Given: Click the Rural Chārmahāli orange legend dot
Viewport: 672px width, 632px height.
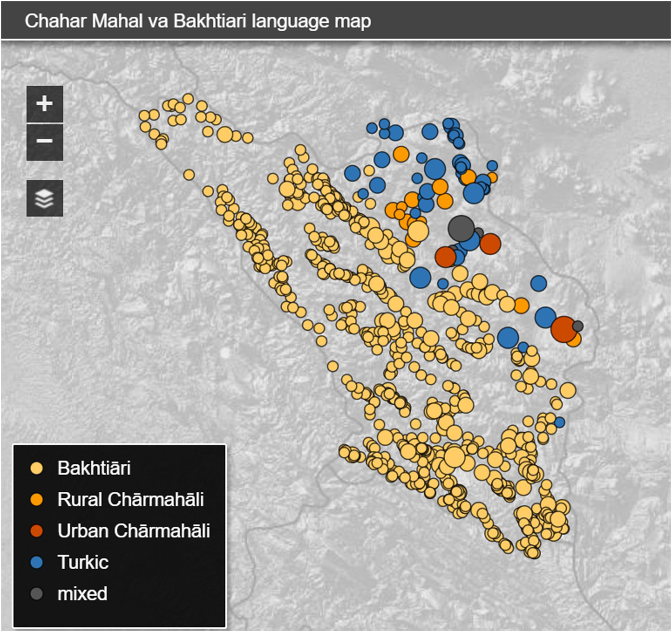Looking at the screenshot, I should [36, 500].
